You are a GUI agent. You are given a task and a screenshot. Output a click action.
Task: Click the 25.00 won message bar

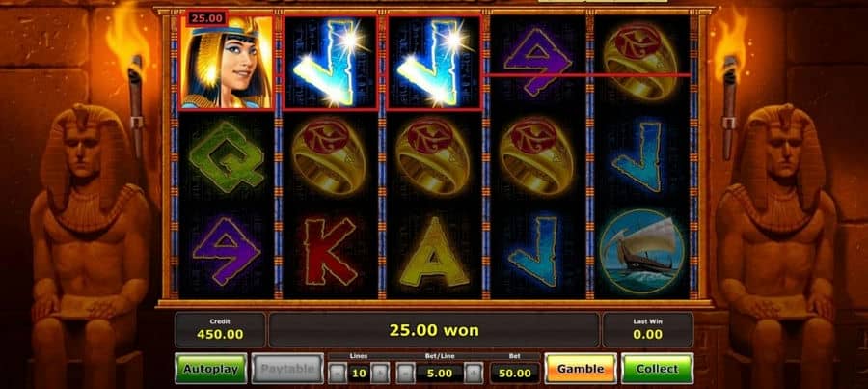[433, 330]
